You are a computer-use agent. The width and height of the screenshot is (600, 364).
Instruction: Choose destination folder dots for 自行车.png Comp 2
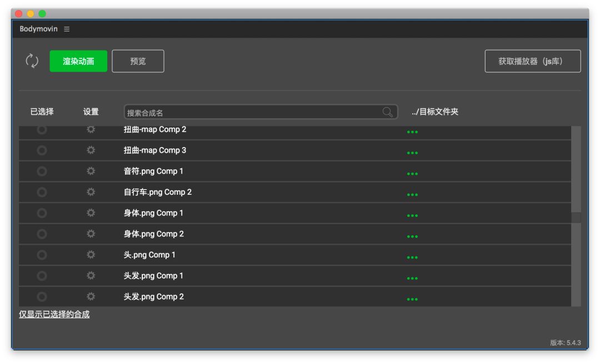tap(412, 195)
